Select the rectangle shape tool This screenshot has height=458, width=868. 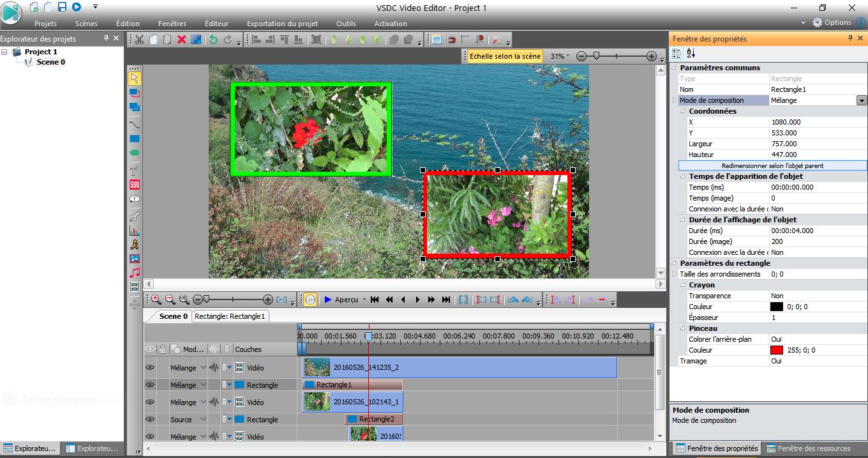pos(135,139)
